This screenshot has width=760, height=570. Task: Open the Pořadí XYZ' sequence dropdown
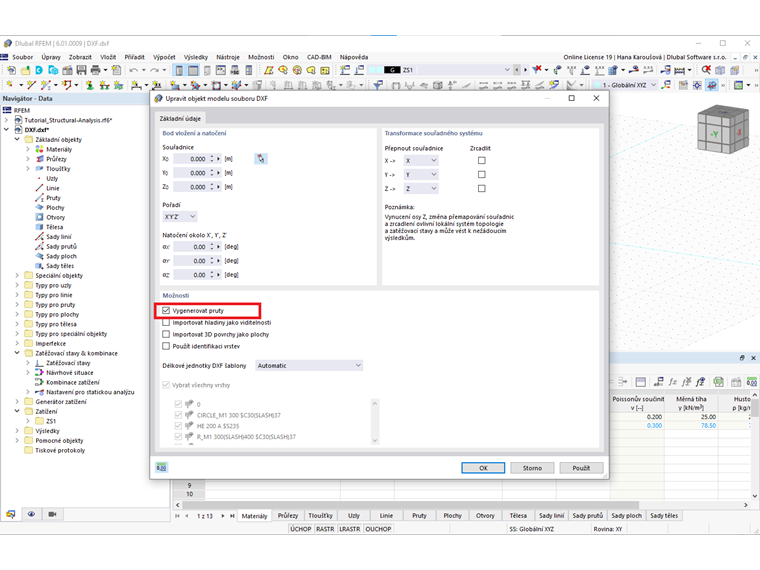pos(180,217)
